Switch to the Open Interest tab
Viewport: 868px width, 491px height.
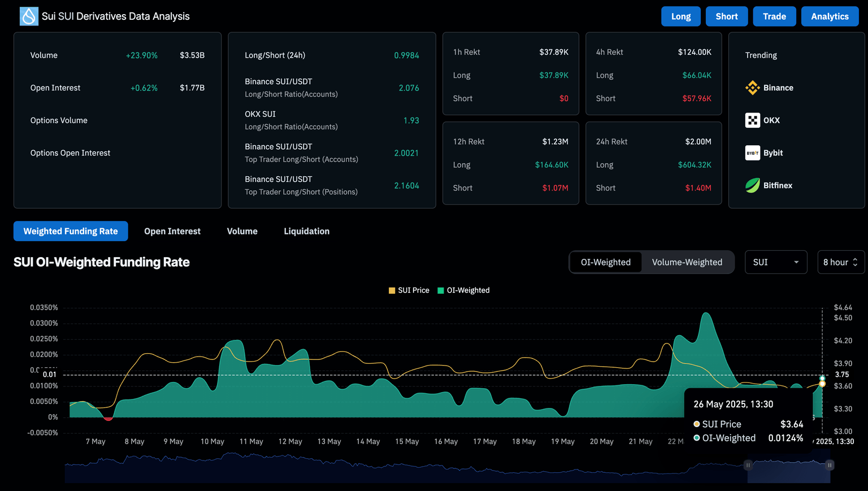172,231
